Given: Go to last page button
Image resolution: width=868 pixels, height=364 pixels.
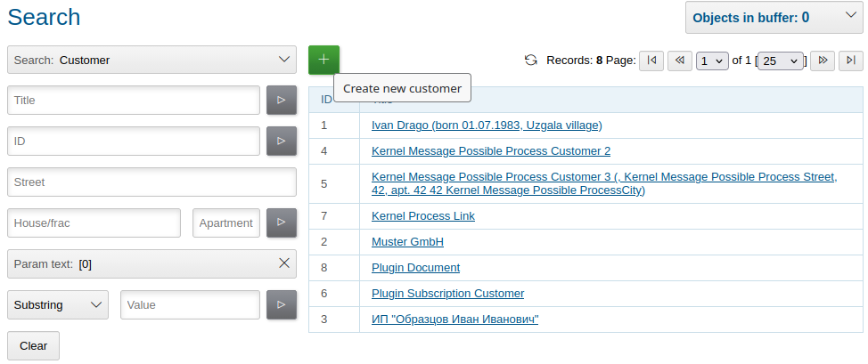Looking at the screenshot, I should (x=851, y=61).
